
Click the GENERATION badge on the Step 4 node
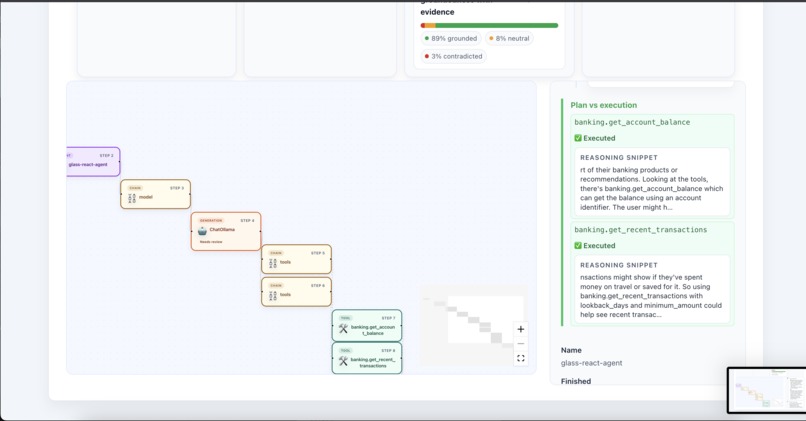coord(211,221)
